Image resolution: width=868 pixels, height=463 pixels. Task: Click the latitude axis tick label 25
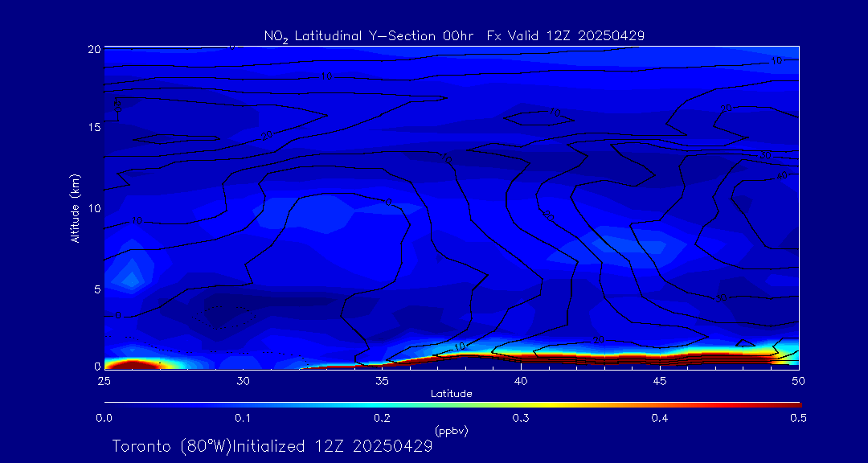point(104,381)
